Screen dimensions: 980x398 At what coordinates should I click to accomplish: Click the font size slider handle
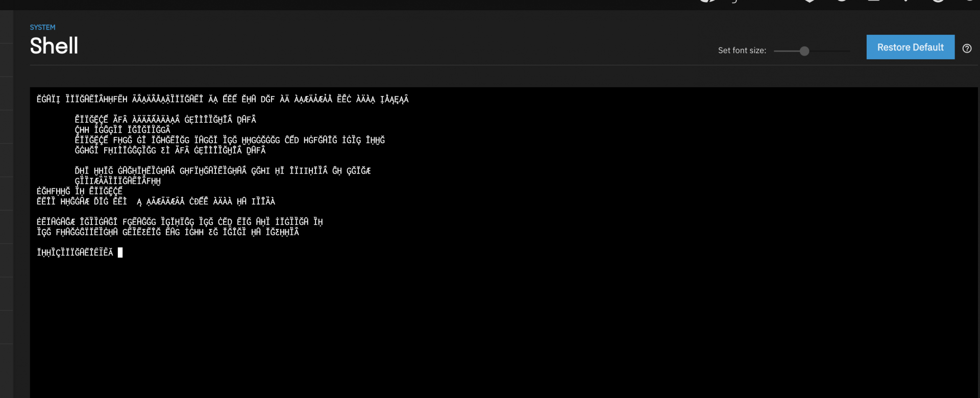tap(804, 51)
